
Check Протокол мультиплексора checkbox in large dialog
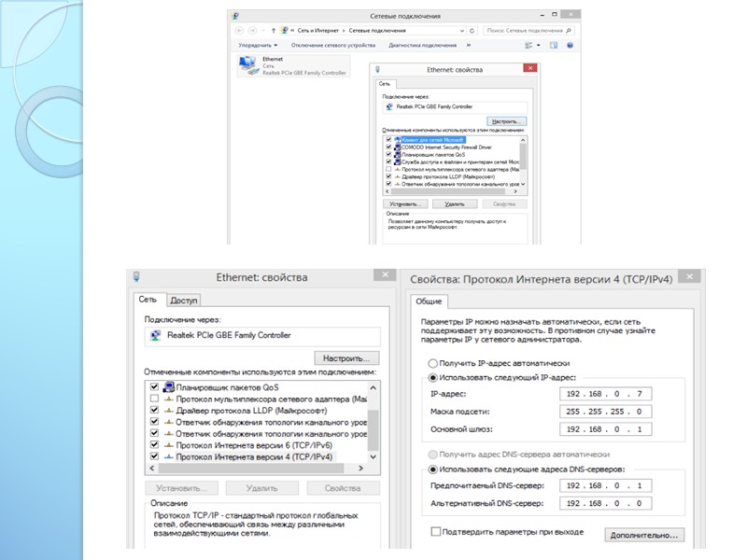(154, 399)
